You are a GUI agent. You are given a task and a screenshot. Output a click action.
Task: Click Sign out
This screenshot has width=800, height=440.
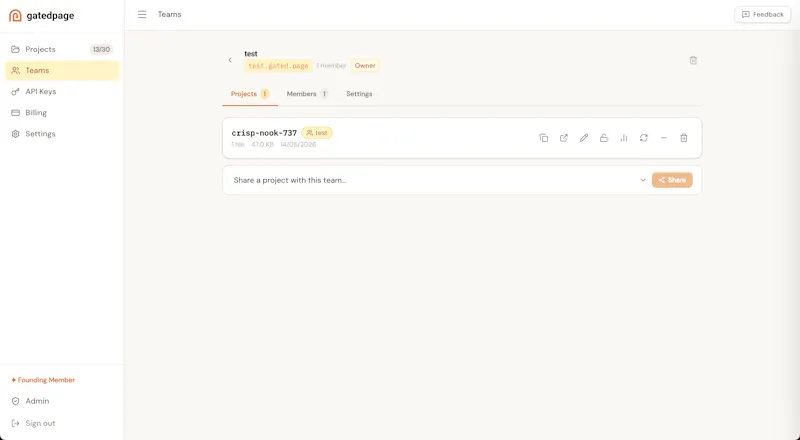pyautogui.click(x=62, y=423)
